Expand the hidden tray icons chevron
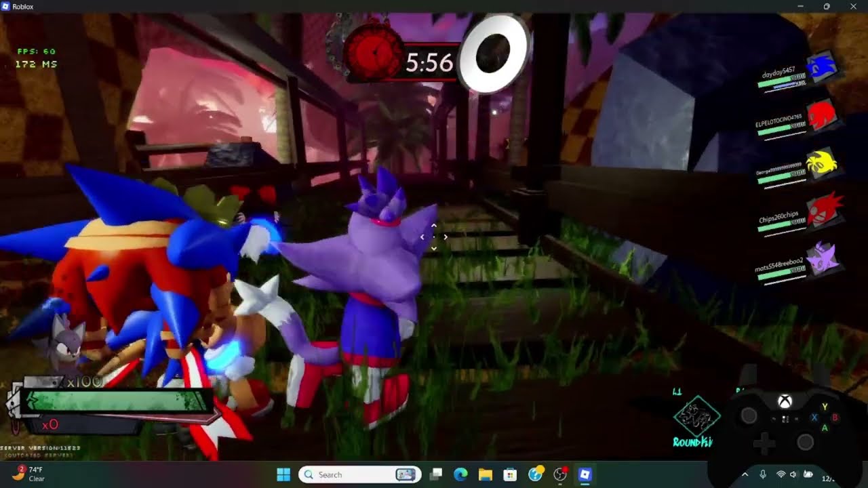 point(745,474)
